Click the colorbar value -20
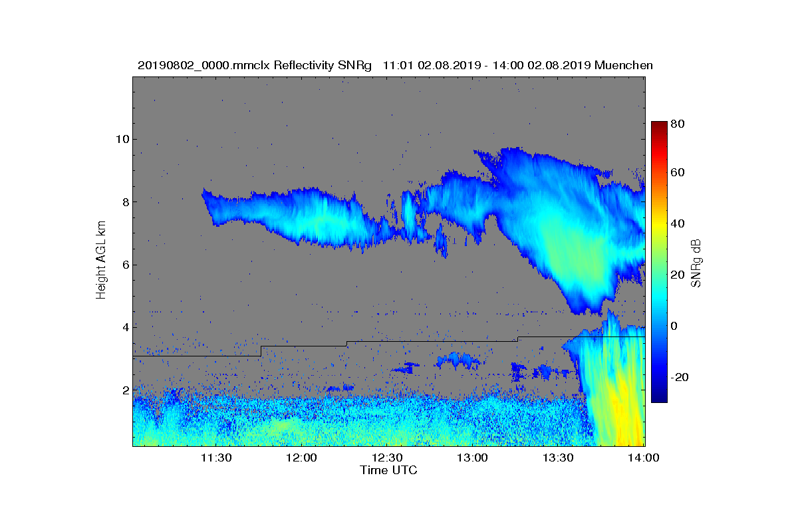798x532 pixels. coord(680,376)
